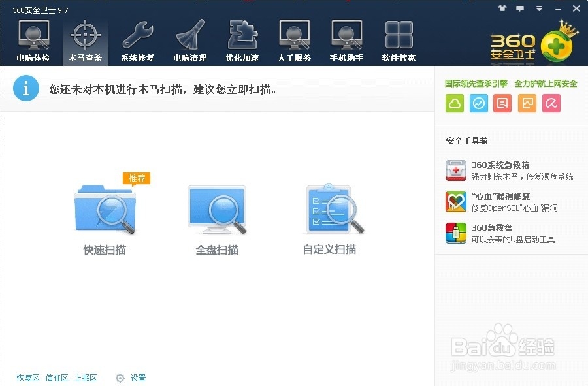Click the 快速扫描 blue folder icon
588x386 pixels.
pyautogui.click(x=105, y=209)
